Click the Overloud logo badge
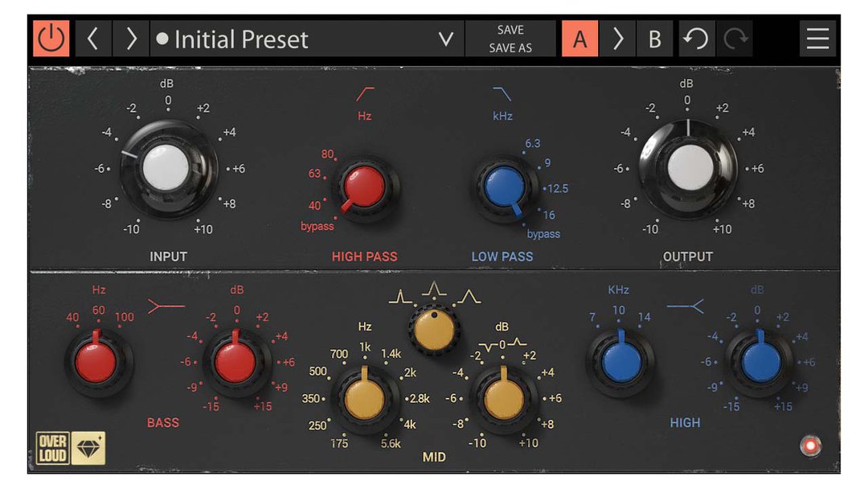Image resolution: width=868 pixels, height=489 pixels. [52, 449]
